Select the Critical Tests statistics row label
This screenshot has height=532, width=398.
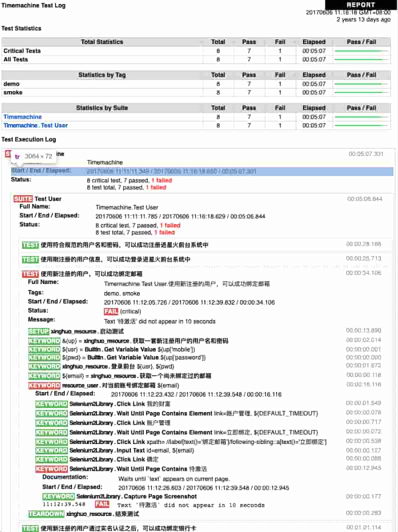[22, 51]
